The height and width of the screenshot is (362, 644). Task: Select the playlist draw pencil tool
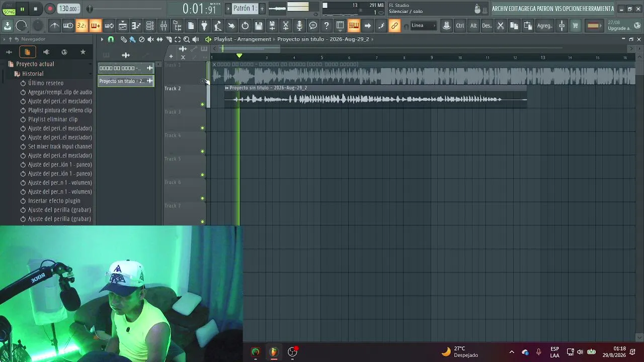tap(124, 39)
